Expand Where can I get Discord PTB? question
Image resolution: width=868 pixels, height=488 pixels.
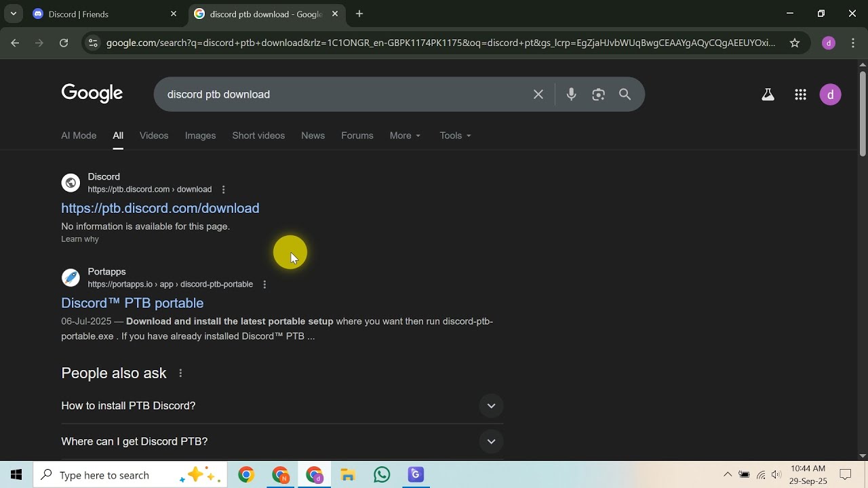click(x=282, y=442)
